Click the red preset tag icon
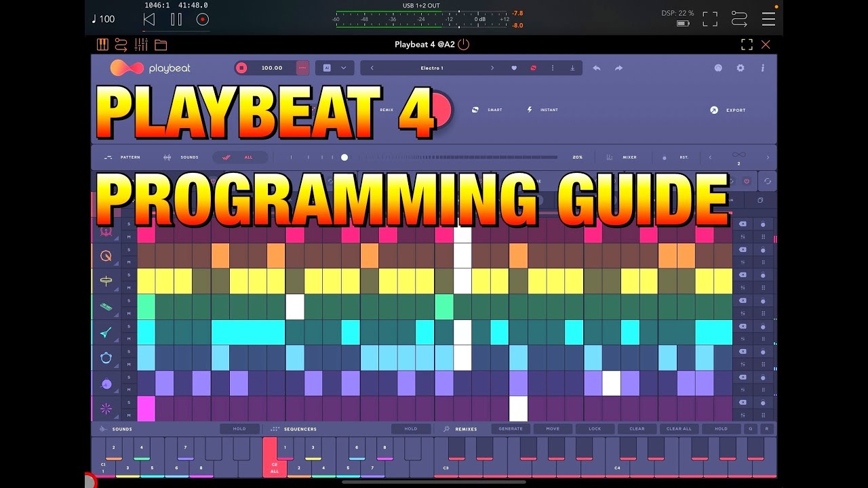868x488 pixels. tap(533, 68)
